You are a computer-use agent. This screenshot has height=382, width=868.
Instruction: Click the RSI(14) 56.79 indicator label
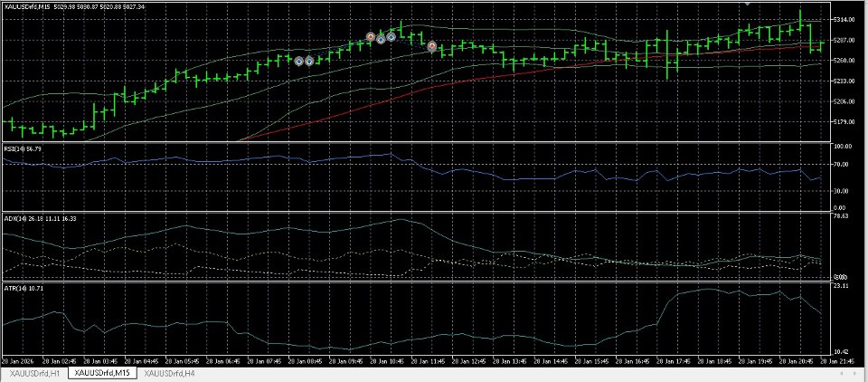pos(24,148)
